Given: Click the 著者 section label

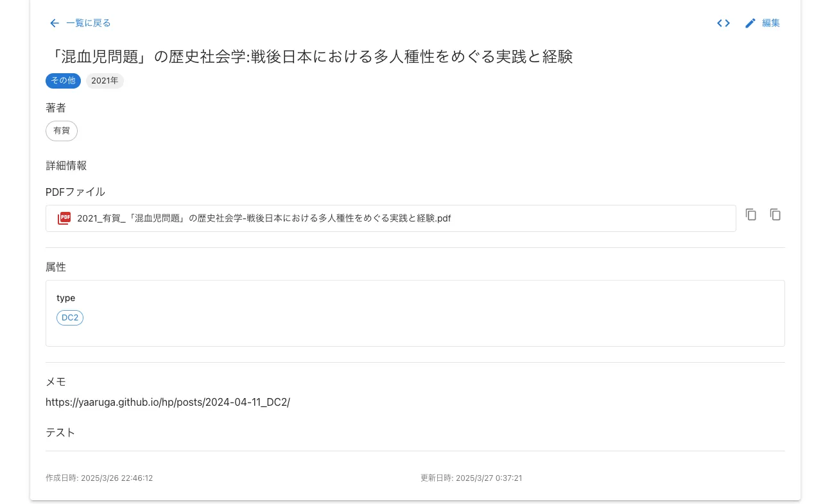Looking at the screenshot, I should 56,108.
